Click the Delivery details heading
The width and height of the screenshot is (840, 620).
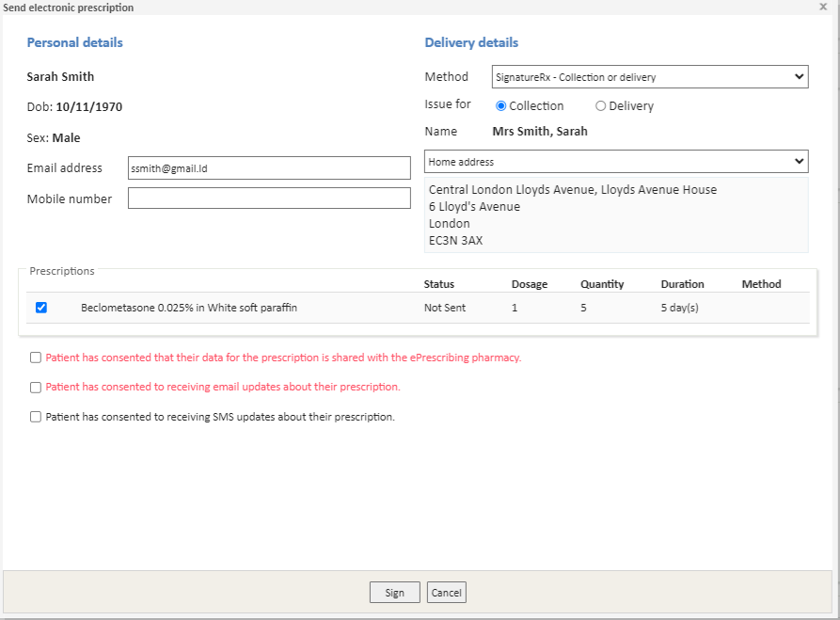(471, 42)
